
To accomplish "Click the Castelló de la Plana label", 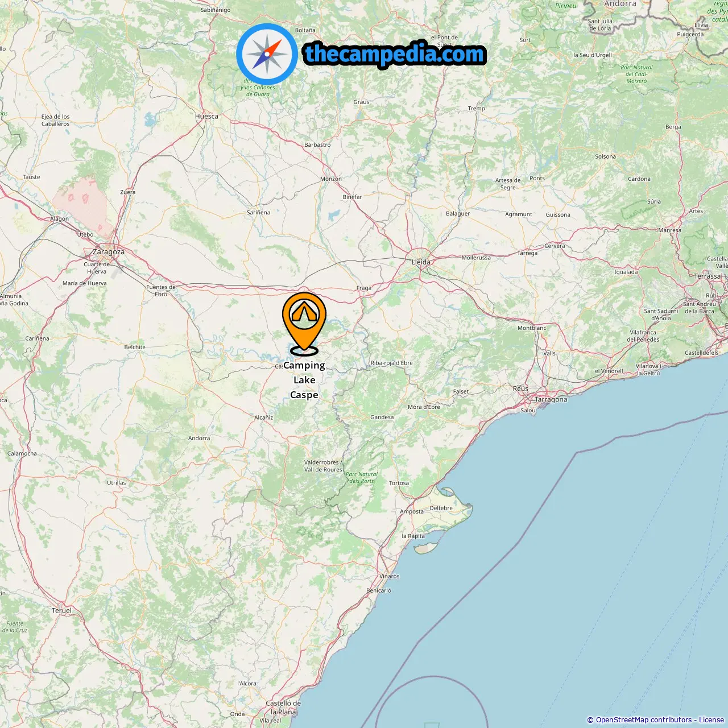I will 283,708.
